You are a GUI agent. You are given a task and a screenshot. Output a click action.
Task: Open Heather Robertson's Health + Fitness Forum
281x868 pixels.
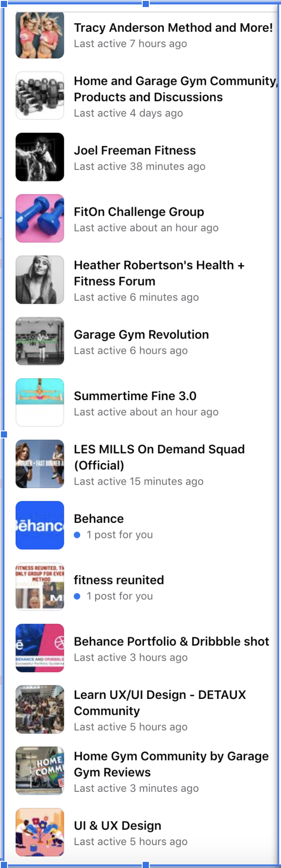tap(159, 273)
